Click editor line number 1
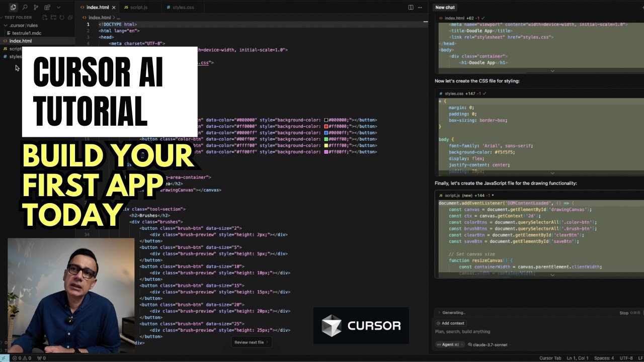This screenshot has width=644, height=362. (x=88, y=24)
